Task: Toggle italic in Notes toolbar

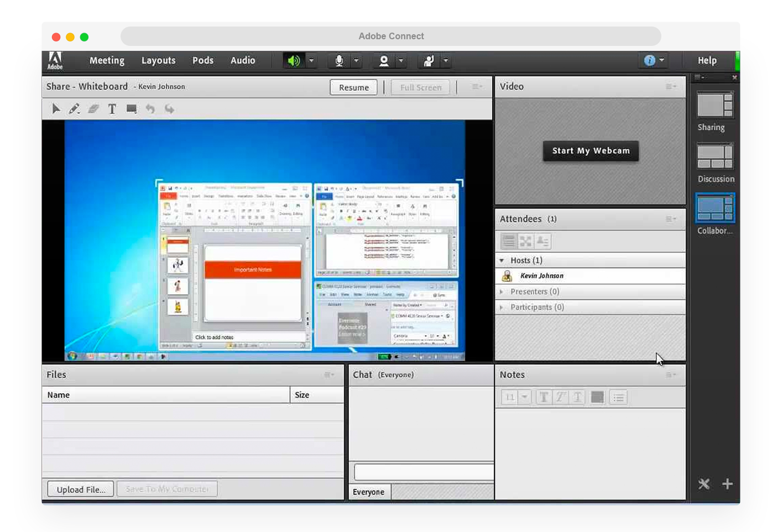Action: pyautogui.click(x=561, y=397)
